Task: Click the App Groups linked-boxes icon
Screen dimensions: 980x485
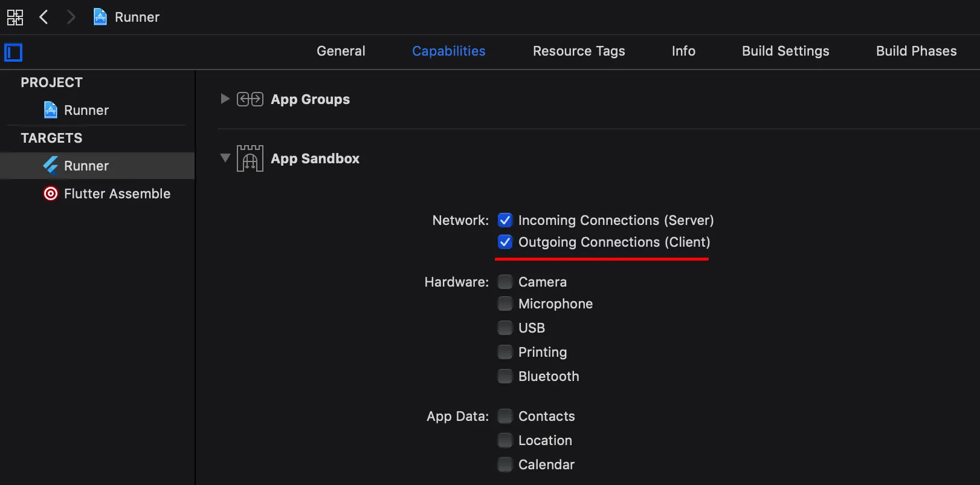Action: [250, 99]
